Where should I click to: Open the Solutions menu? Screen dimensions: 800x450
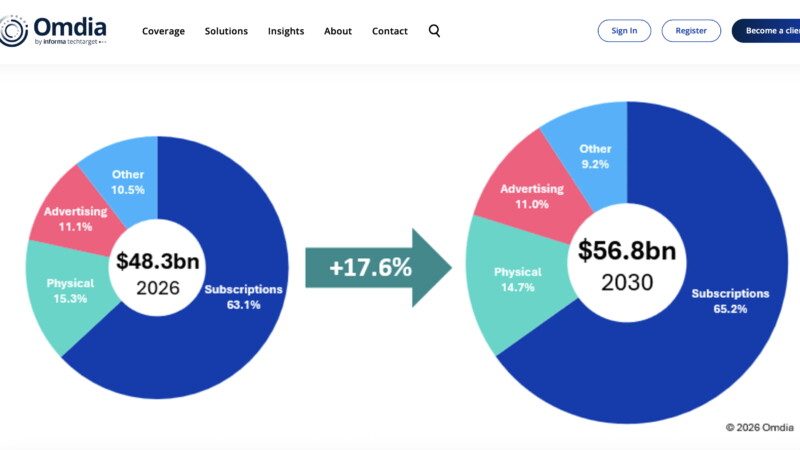pyautogui.click(x=226, y=31)
